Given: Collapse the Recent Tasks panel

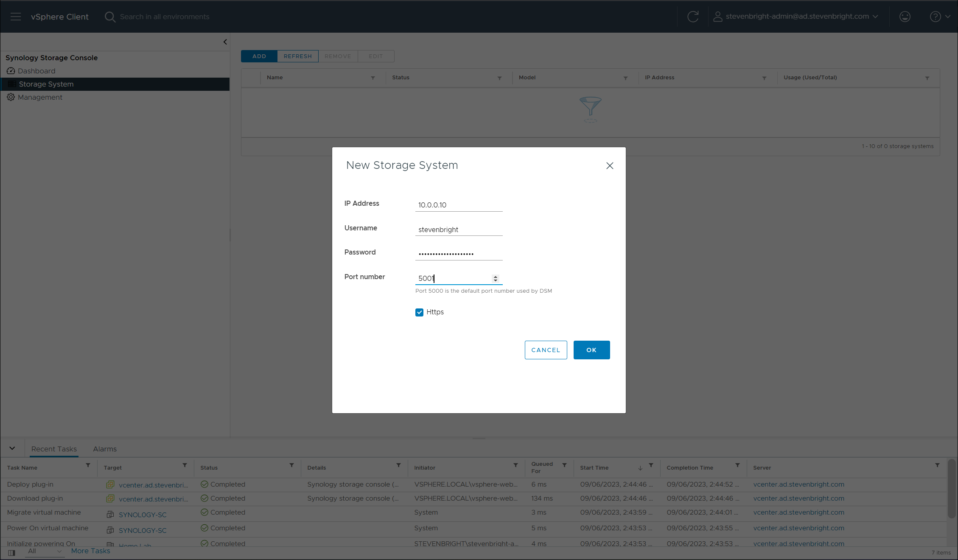Looking at the screenshot, I should click(x=12, y=448).
